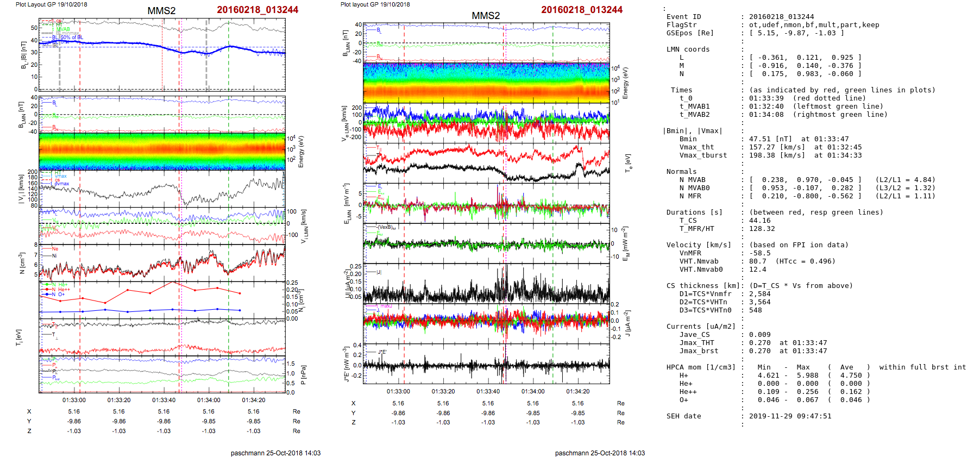Screen dimensions: 980x457
Task: Click the HPCA mom [1/cm3] heading
Action: coord(701,367)
